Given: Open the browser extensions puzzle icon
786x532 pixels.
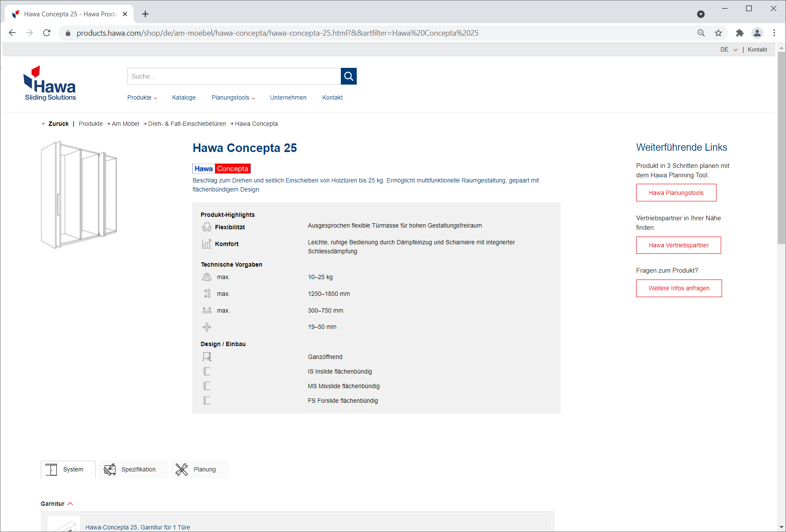Looking at the screenshot, I should pos(740,33).
